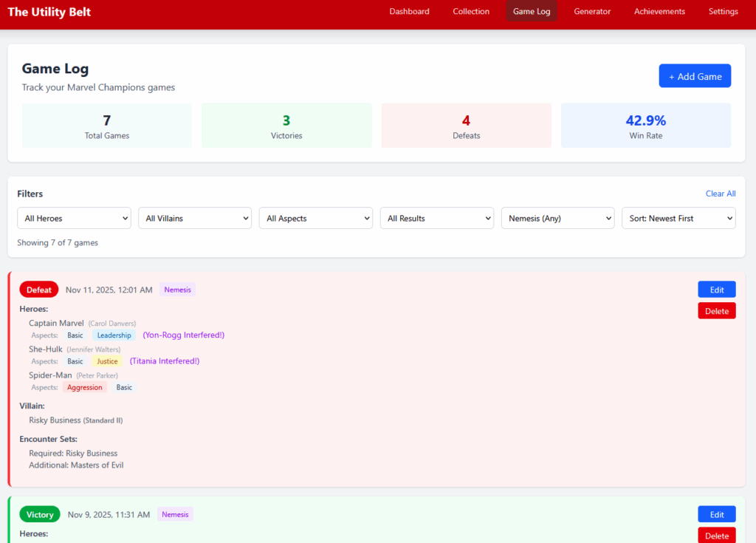Open the Generator page
This screenshot has height=543, width=756.
pyautogui.click(x=592, y=11)
